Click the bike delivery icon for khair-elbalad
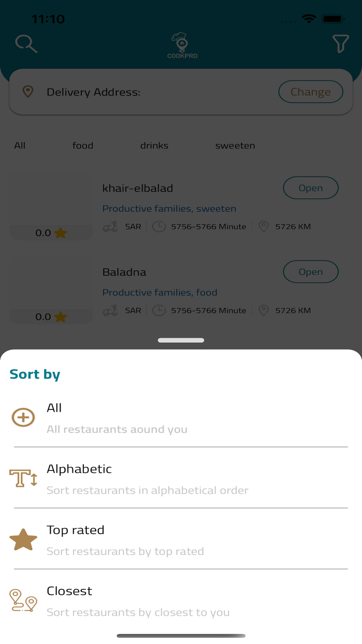Image resolution: width=362 pixels, height=644 pixels. [110, 226]
